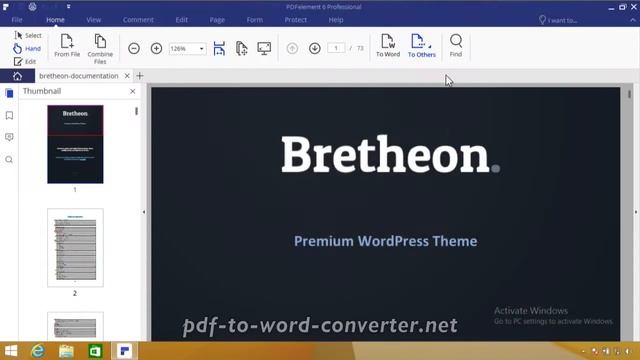Image resolution: width=640 pixels, height=360 pixels.
Task: Add a new tab with plus button
Action: coord(140,76)
